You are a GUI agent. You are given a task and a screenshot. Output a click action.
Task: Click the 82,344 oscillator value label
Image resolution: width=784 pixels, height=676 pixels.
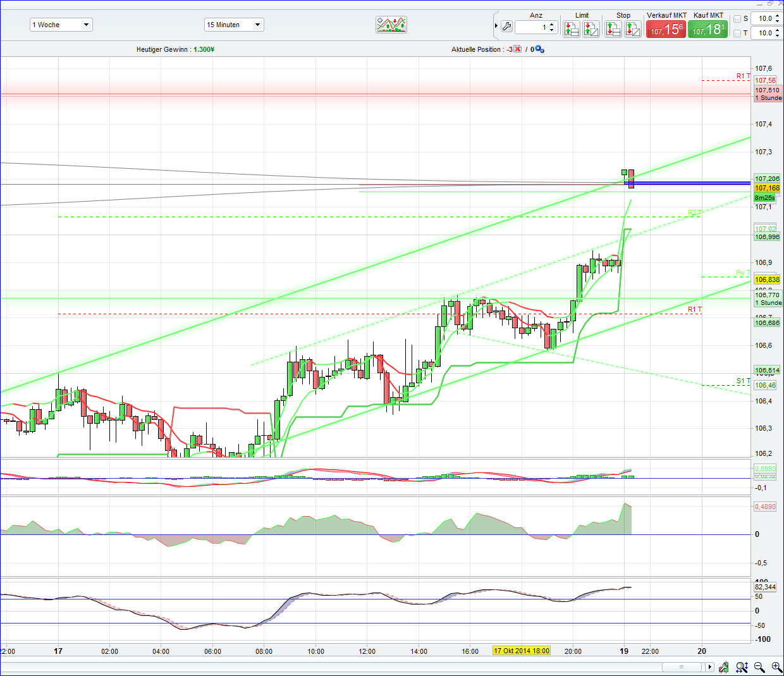765,587
